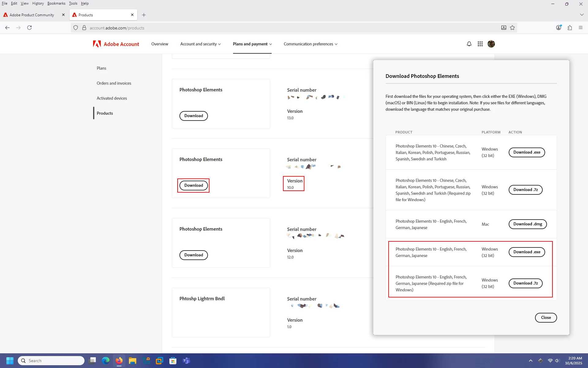
Task: Open the Adobe apps grid icon
Action: pos(480,44)
